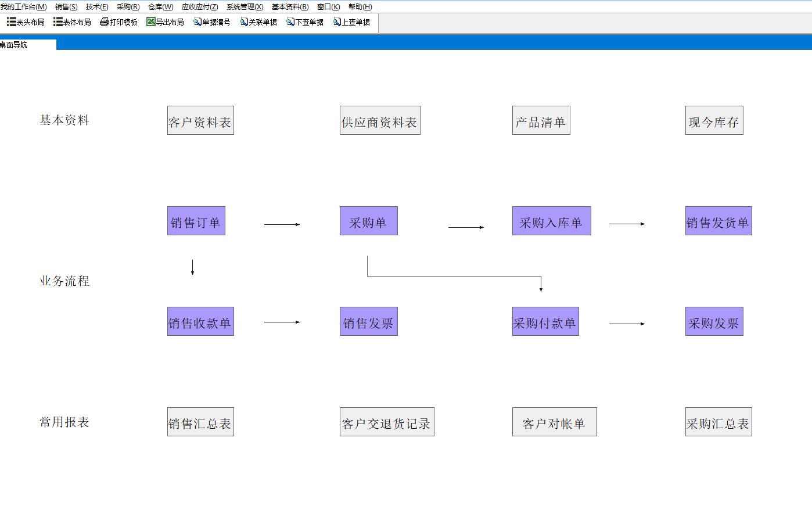The height and width of the screenshot is (513, 812).
Task: Click the 关联单据 toolbar icon
Action: (x=244, y=22)
